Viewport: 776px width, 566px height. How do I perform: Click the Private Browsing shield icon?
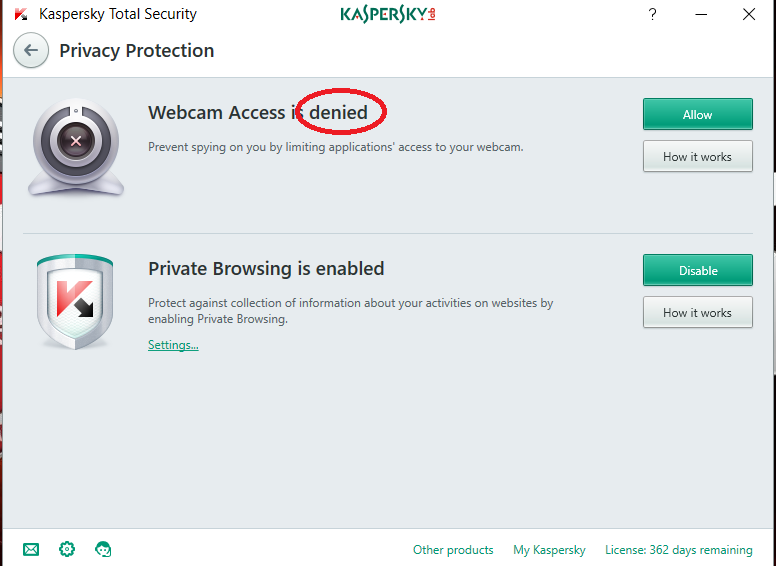click(75, 301)
